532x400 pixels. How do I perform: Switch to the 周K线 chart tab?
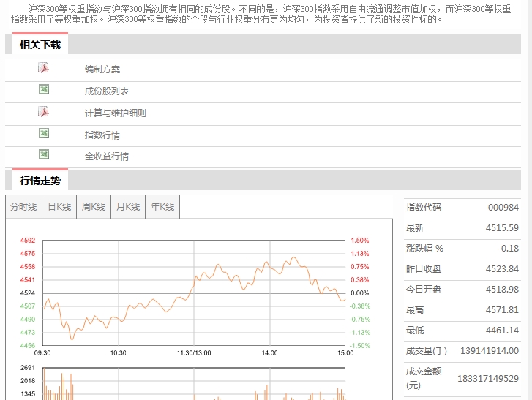(x=94, y=207)
